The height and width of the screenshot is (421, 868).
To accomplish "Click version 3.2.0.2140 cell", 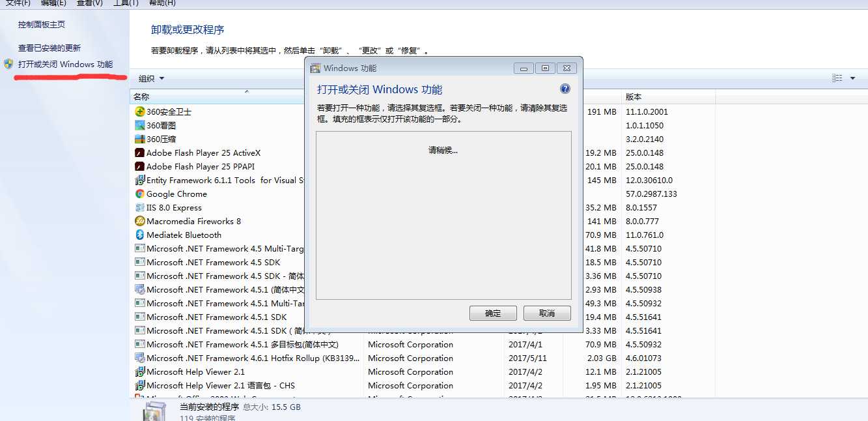I will click(645, 139).
